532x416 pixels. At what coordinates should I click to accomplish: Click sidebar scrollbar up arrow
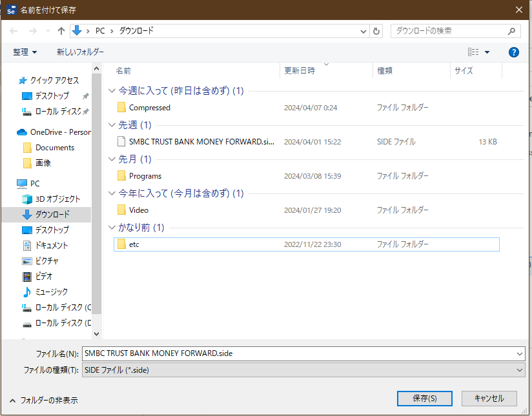[96, 69]
